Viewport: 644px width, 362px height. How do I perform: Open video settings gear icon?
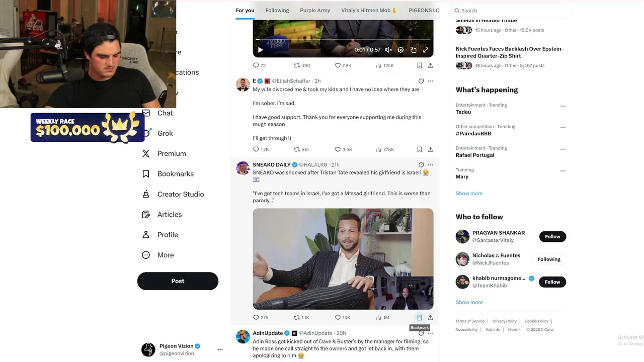[x=401, y=50]
